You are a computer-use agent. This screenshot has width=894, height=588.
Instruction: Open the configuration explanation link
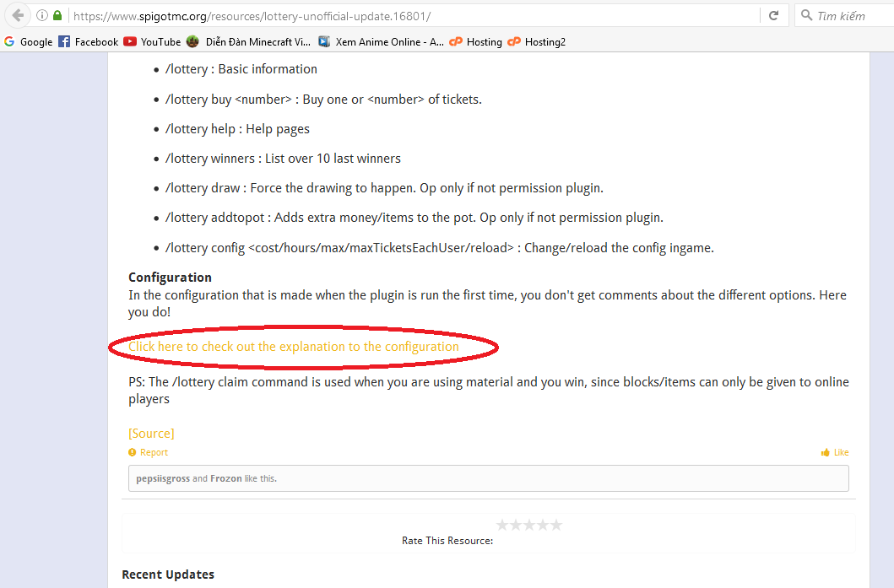(x=294, y=347)
